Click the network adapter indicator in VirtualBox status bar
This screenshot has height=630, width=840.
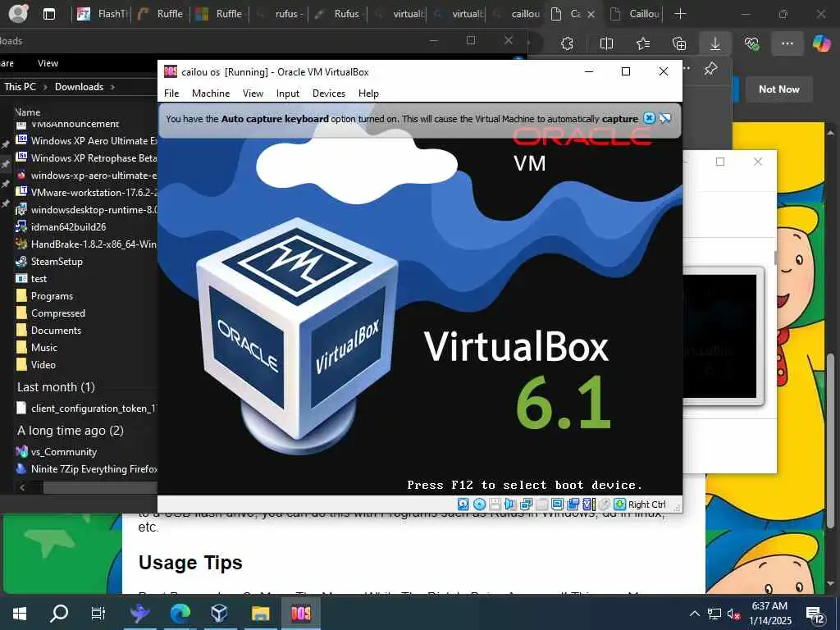[x=526, y=504]
